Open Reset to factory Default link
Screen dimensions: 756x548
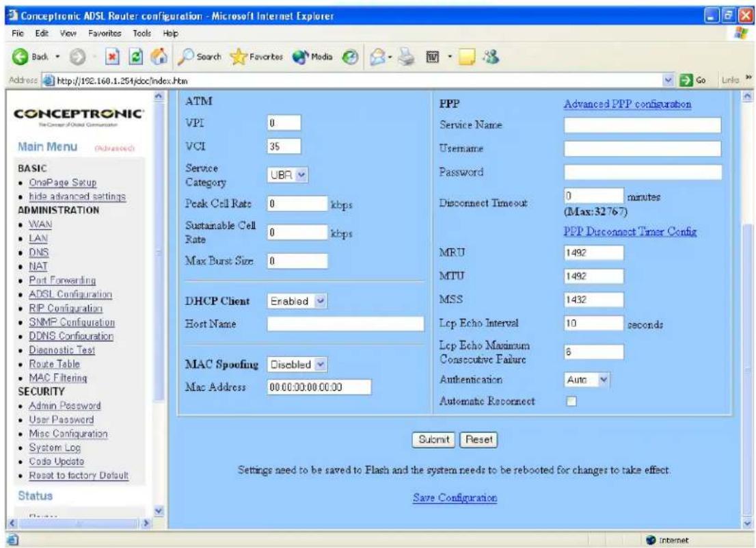click(x=79, y=475)
